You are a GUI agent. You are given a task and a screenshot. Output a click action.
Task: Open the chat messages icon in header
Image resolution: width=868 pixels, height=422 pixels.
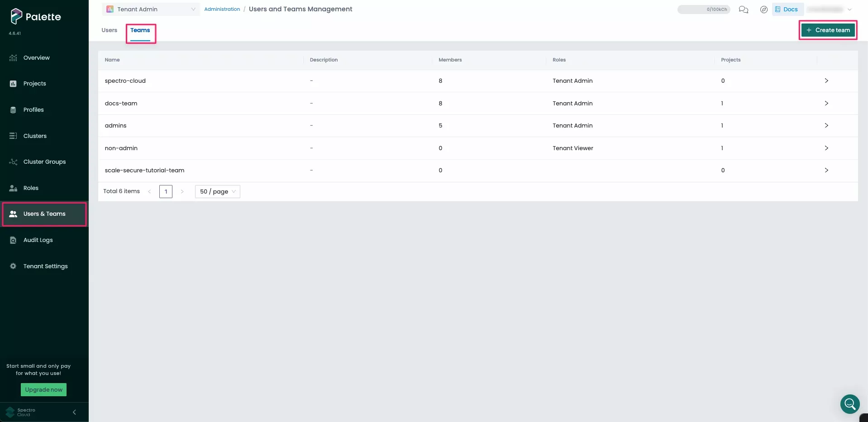(743, 9)
